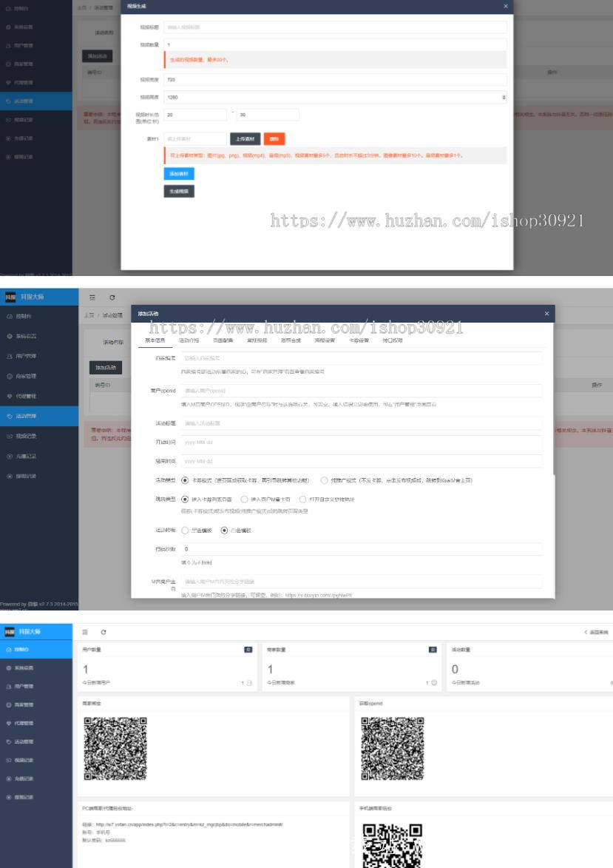
Task: Switch to the 活动介绍 tab
Action: (x=189, y=340)
